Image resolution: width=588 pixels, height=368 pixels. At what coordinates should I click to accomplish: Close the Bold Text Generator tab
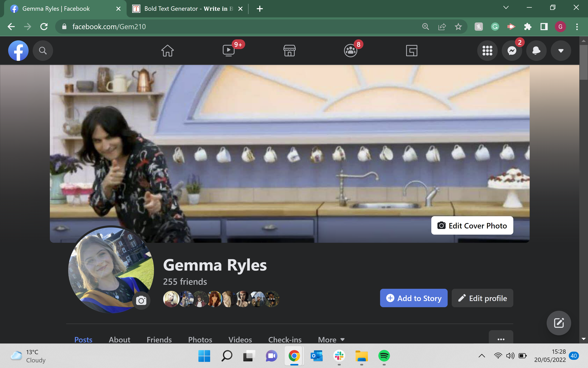(x=240, y=9)
